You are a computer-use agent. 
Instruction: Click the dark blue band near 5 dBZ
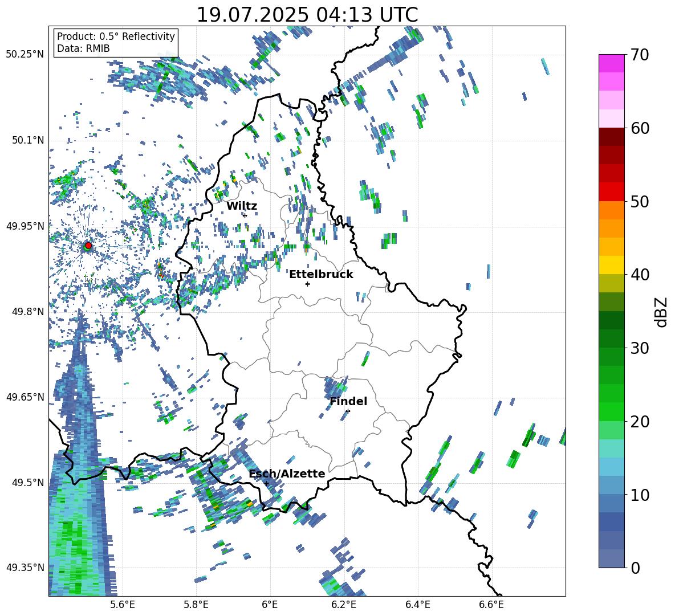(x=611, y=521)
